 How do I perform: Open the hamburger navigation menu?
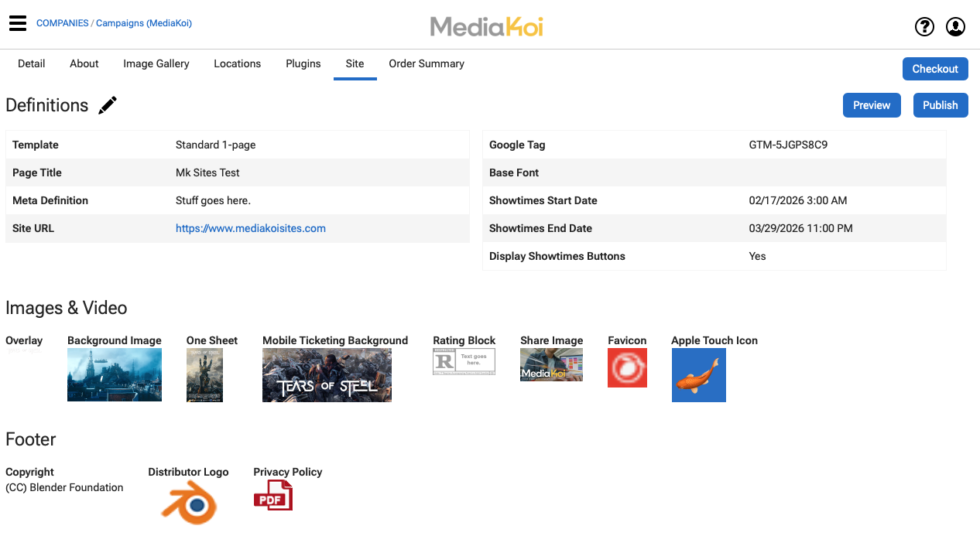[18, 23]
